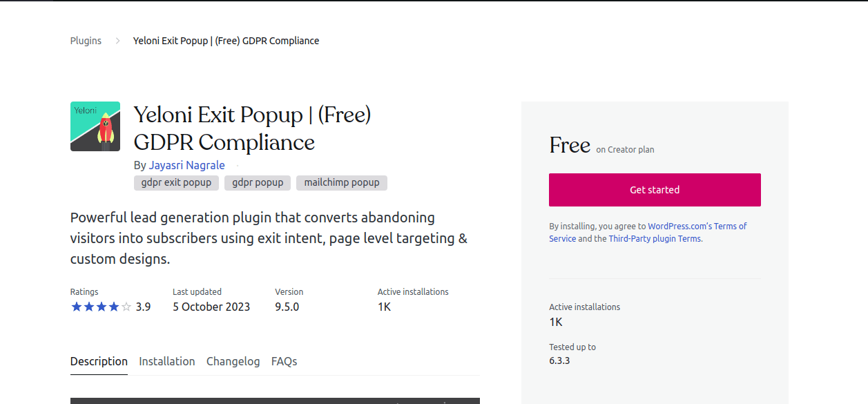Image resolution: width=868 pixels, height=404 pixels.
Task: View the Third-Party plugin Terms
Action: click(x=654, y=238)
